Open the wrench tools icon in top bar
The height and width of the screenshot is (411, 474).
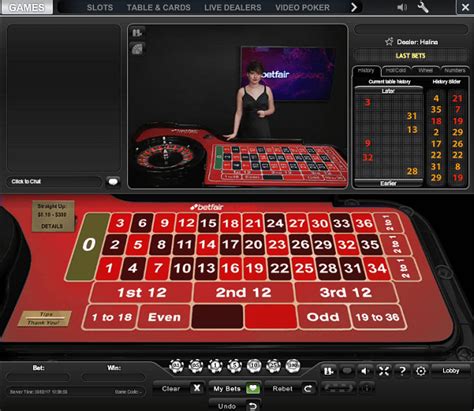[423, 7]
